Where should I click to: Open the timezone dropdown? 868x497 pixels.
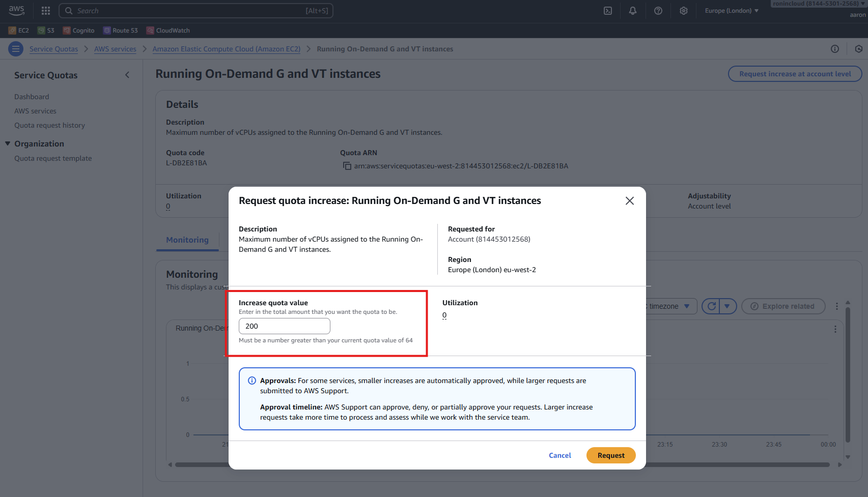point(671,306)
